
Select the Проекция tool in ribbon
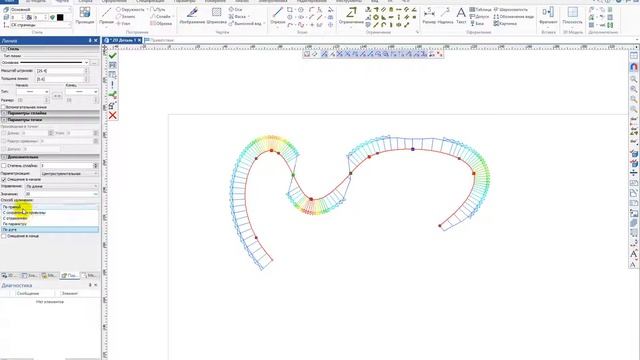tap(85, 16)
